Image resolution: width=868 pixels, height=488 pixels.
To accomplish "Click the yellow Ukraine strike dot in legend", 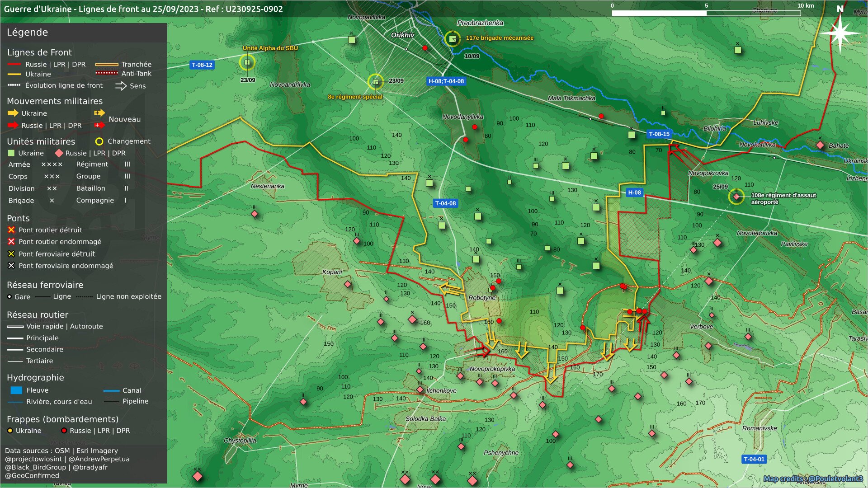I will pyautogui.click(x=10, y=431).
